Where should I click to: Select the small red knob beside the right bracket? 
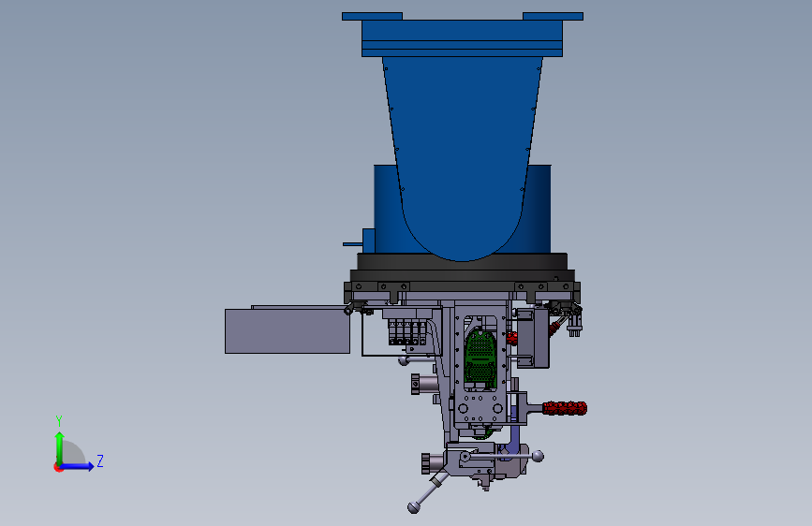click(x=511, y=339)
